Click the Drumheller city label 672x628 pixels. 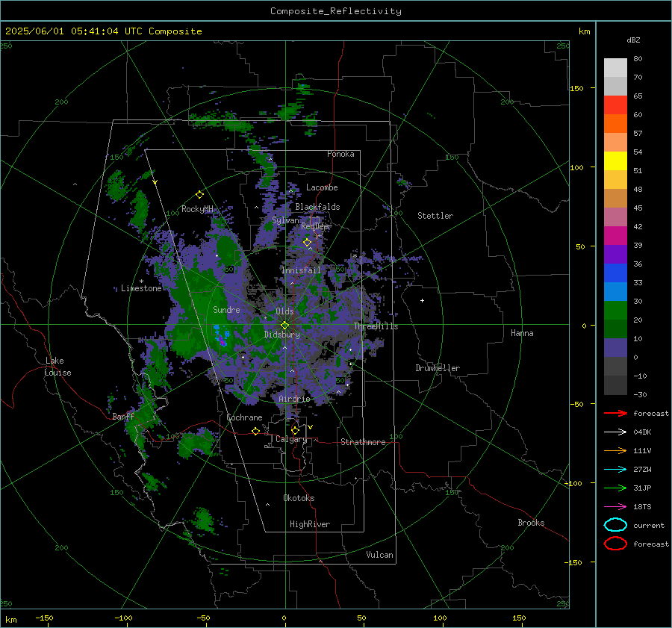point(438,368)
